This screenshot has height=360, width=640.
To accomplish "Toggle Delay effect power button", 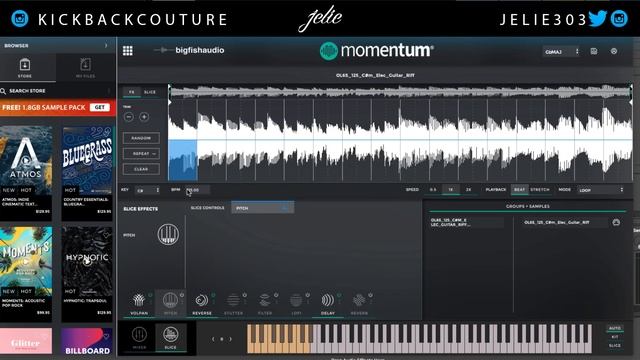I will click(339, 295).
